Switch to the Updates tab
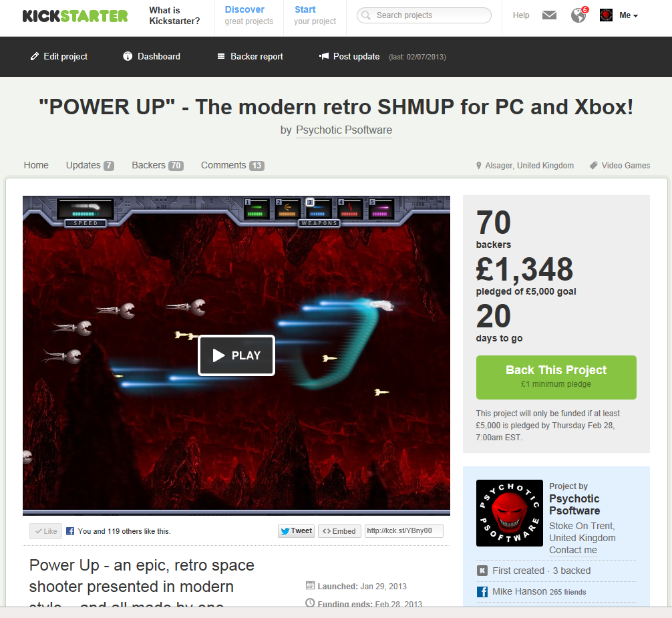The height and width of the screenshot is (618, 672). 90,166
